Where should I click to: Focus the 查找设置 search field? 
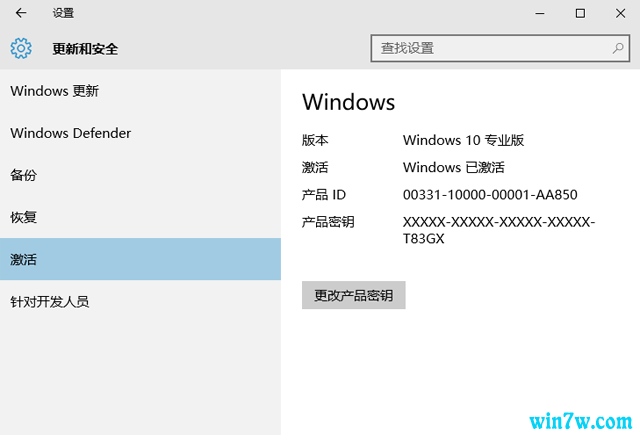coord(490,47)
